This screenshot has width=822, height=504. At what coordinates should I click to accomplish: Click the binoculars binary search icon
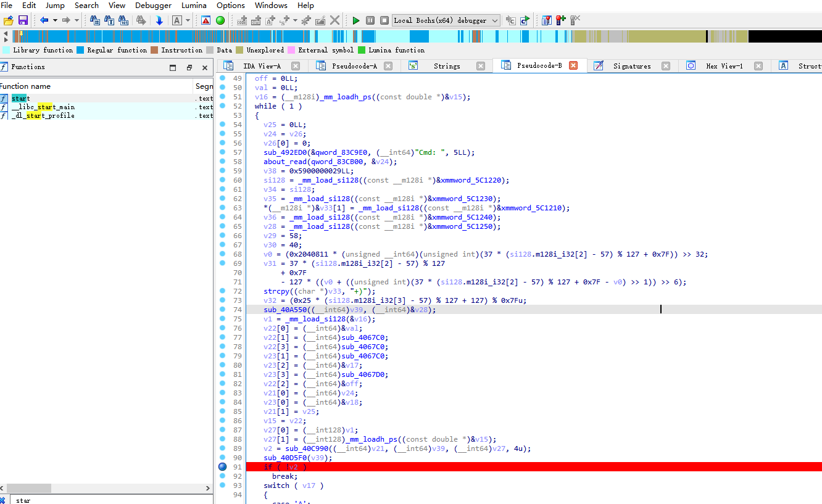[123, 20]
